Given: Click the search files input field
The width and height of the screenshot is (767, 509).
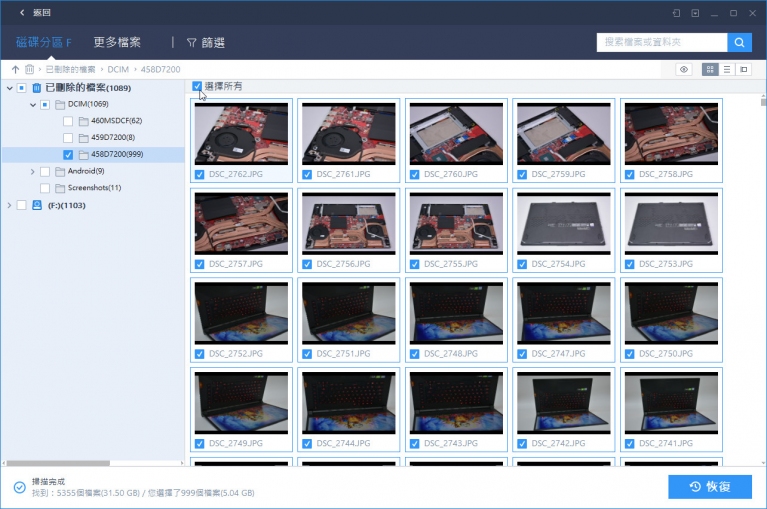Looking at the screenshot, I should click(x=662, y=43).
